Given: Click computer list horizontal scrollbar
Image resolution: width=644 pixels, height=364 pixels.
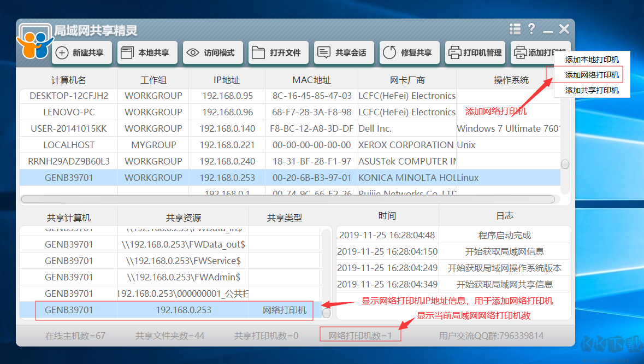Looking at the screenshot, I should click(x=288, y=199).
